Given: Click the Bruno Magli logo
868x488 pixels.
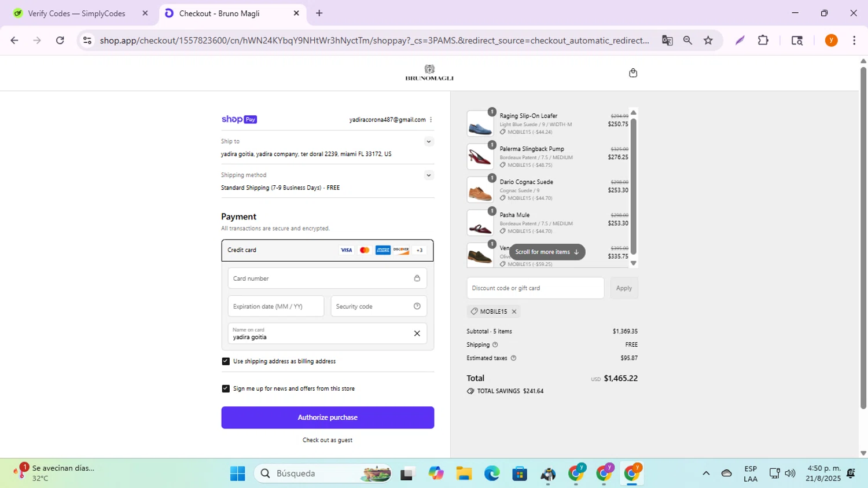Looking at the screenshot, I should 429,73.
